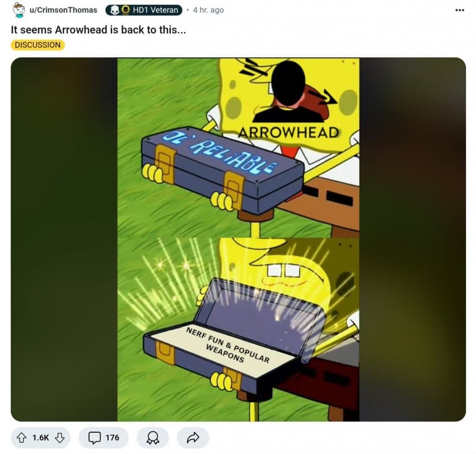Share this post using the arrow icon
The width and height of the screenshot is (476, 454).
tap(193, 438)
